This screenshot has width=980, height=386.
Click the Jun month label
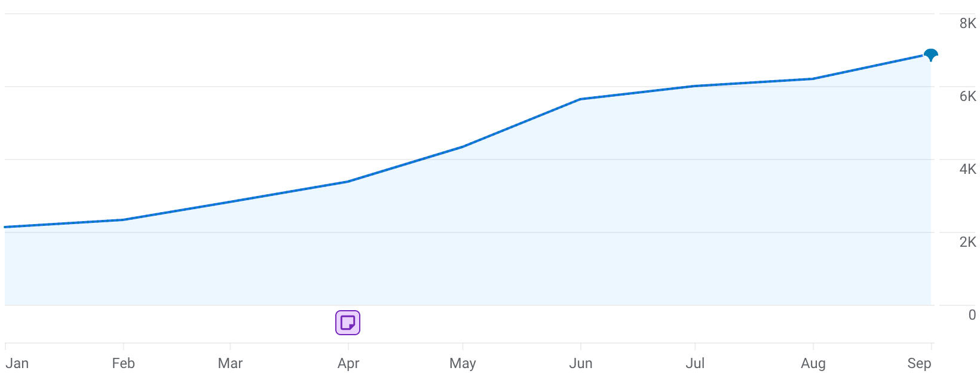point(580,363)
